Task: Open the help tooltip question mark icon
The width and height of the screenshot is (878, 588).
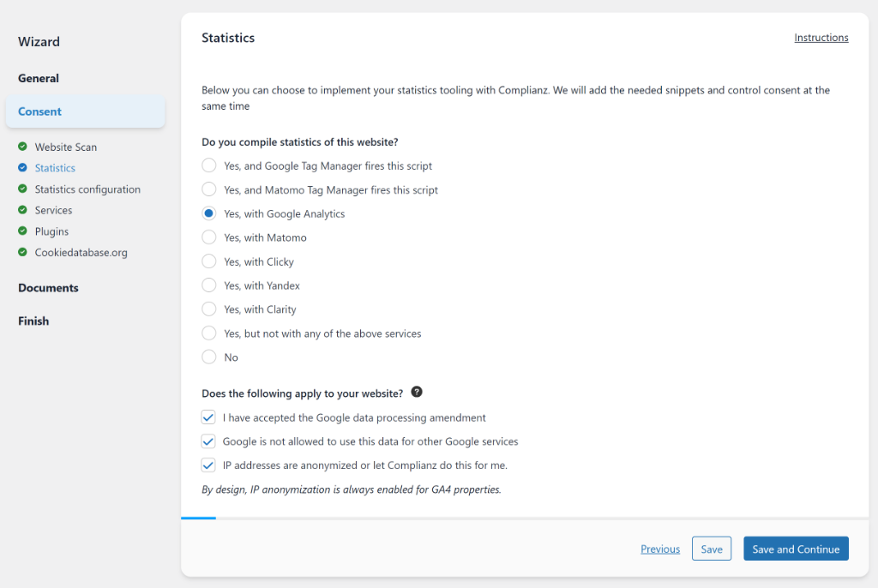Action: coord(417,392)
